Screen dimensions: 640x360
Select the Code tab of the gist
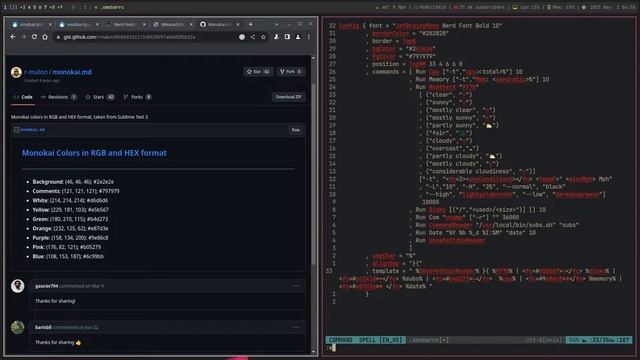tap(23, 97)
